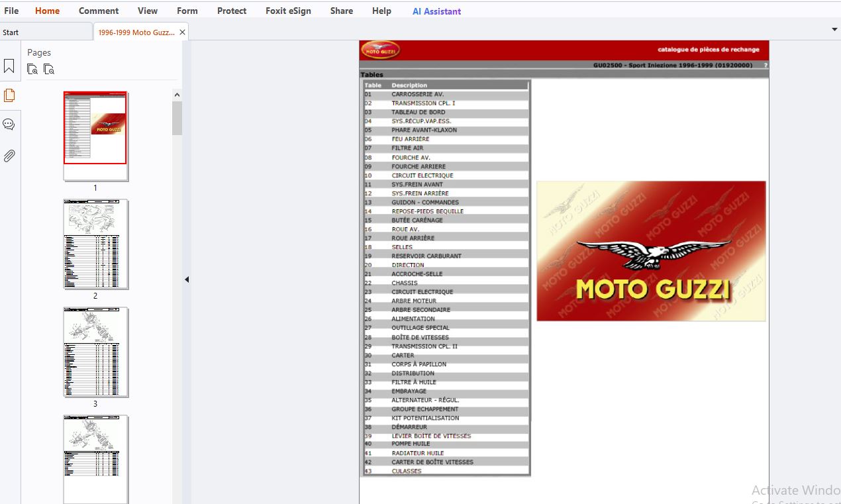This screenshot has height=504, width=841.
Task: Open the tab list dropdown arrow
Action: click(834, 30)
